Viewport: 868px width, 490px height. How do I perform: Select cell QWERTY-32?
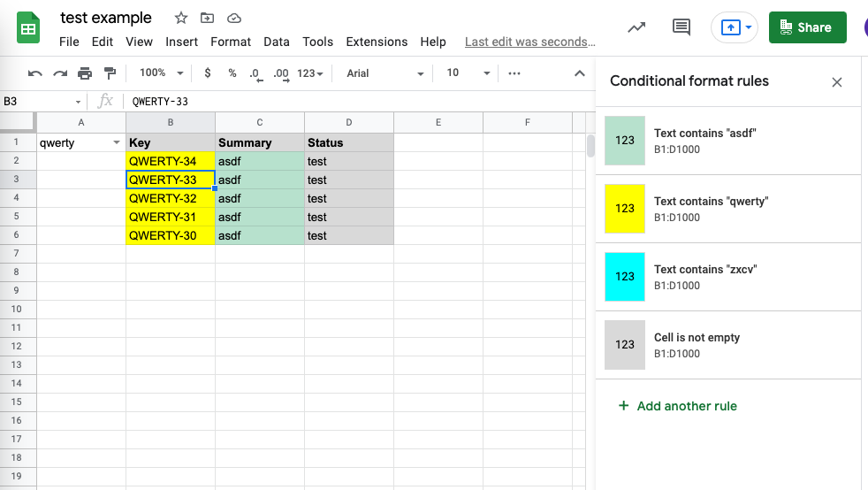171,198
